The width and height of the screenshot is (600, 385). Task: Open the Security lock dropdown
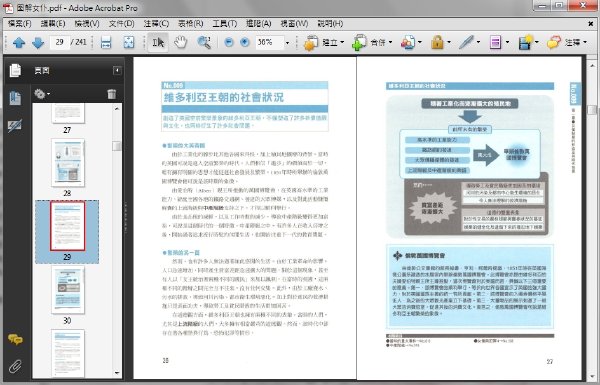441,42
